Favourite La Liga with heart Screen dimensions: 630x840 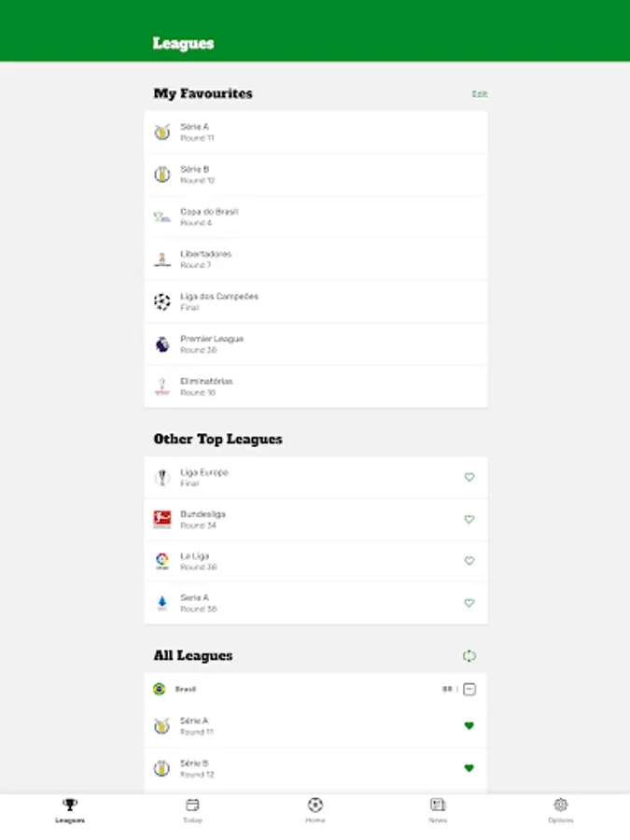click(469, 561)
